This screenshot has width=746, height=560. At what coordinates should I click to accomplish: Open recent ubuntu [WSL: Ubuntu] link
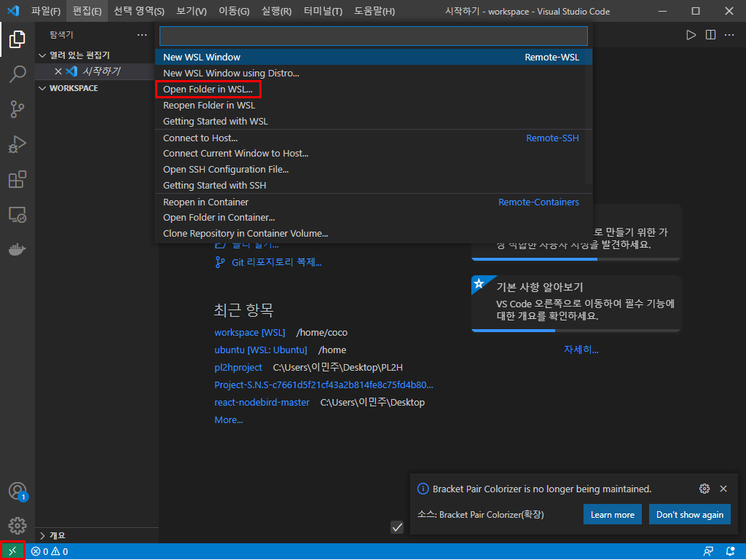click(x=261, y=350)
